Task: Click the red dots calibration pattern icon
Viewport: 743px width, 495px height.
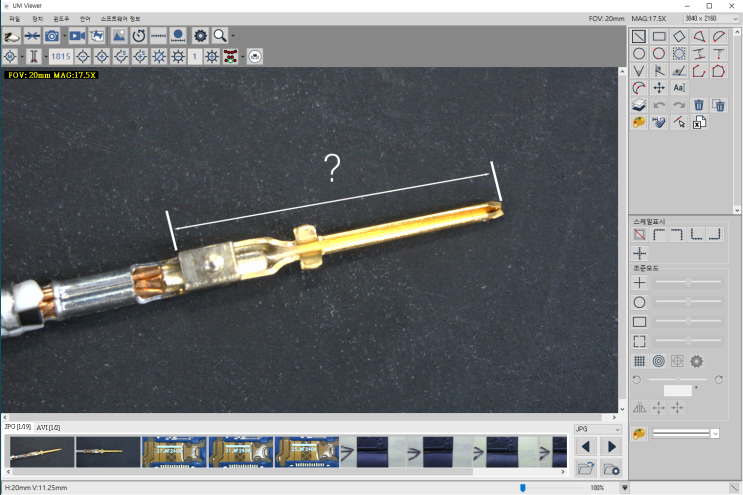Action: coord(230,57)
